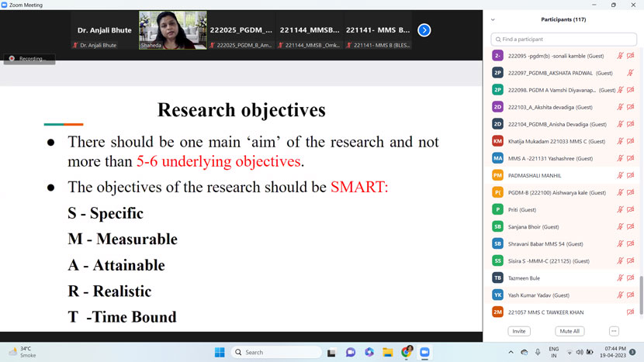The image size is (644, 362).
Task: Click Sanjana Bhoir's muted microphone icon
Action: [620, 226]
